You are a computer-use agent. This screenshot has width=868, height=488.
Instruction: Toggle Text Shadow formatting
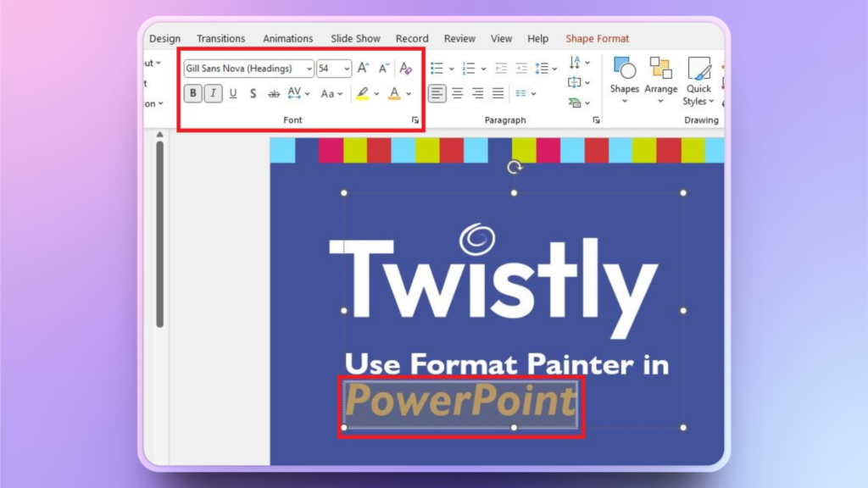253,93
